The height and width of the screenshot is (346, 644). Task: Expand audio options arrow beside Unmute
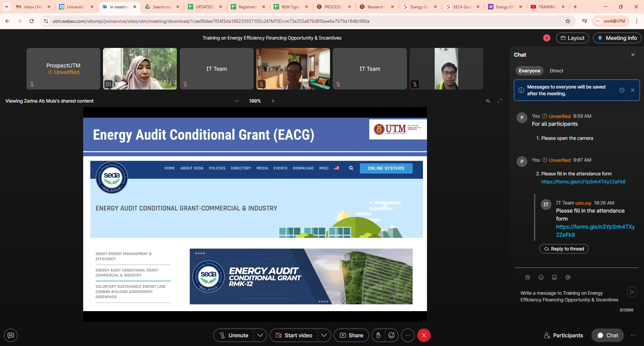click(x=260, y=335)
